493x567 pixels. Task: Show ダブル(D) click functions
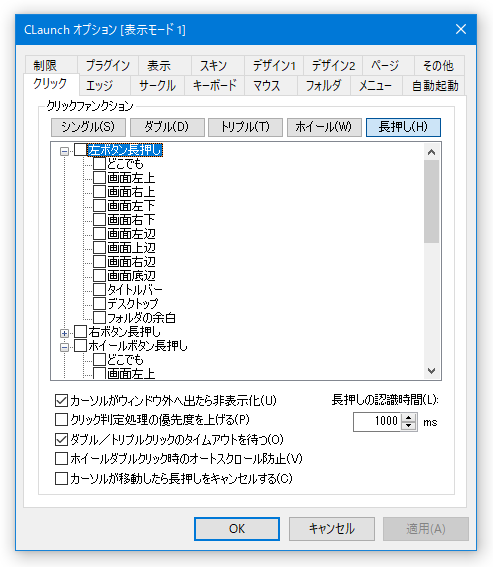pyautogui.click(x=167, y=127)
